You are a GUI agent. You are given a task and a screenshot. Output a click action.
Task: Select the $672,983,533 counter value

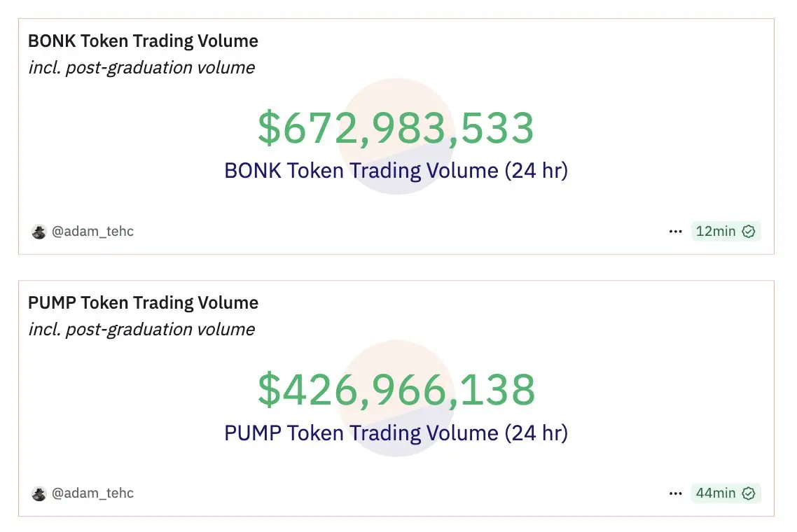[396, 128]
